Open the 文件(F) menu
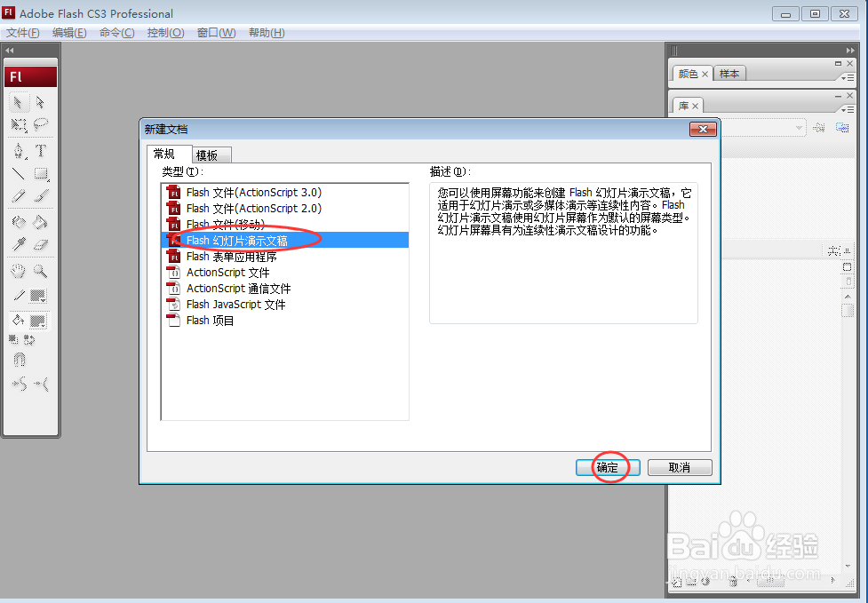The image size is (868, 603). click(23, 33)
